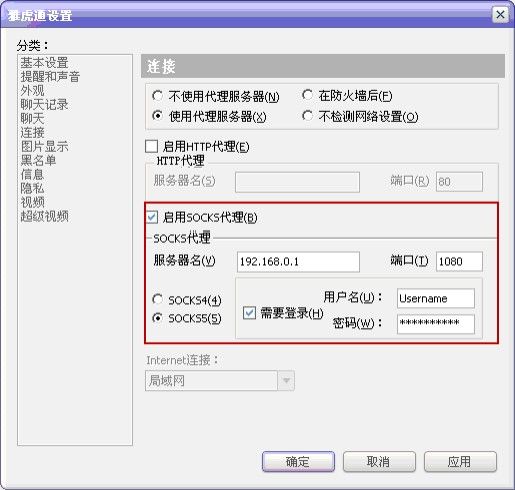The width and height of the screenshot is (515, 490).
Task: Switch to 隐私 category
Action: tap(32, 188)
